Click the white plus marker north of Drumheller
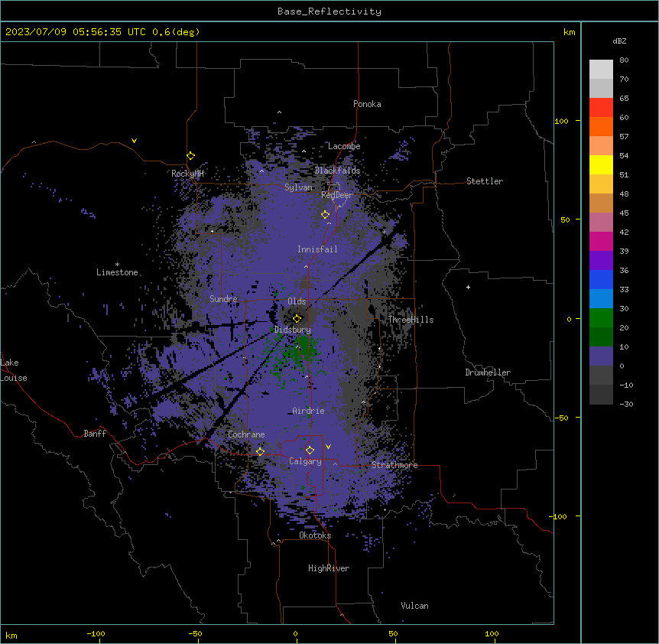659x644 pixels. 468,287
